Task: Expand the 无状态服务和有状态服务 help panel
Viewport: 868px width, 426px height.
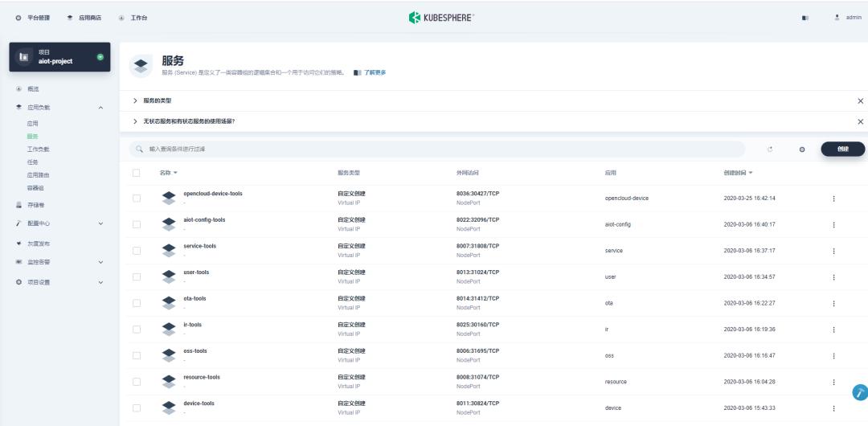Action: (x=135, y=121)
